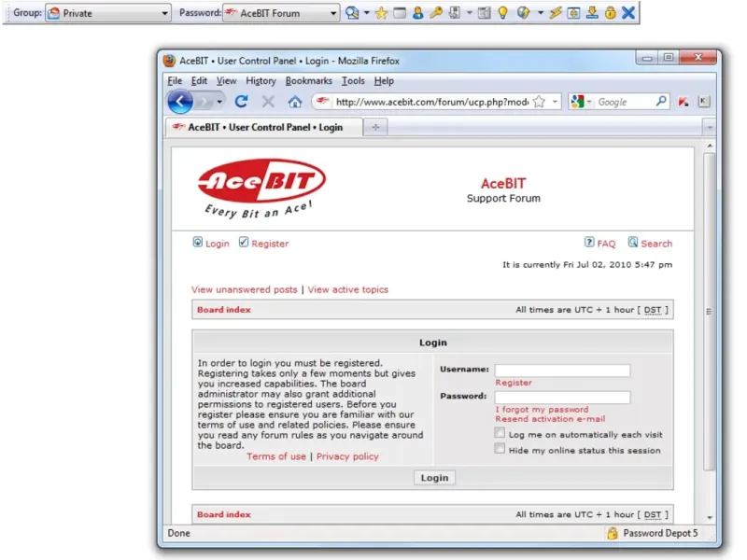
Task: Click the yellow star favorites icon
Action: 381,13
